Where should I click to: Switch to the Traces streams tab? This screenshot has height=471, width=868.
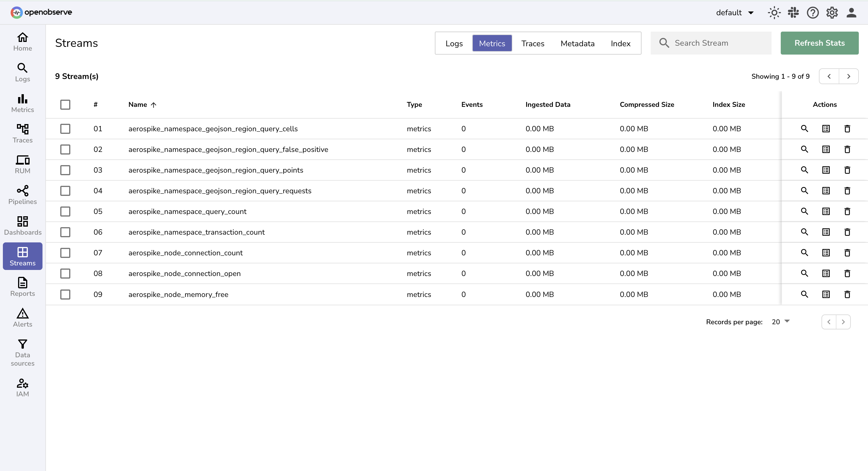533,43
